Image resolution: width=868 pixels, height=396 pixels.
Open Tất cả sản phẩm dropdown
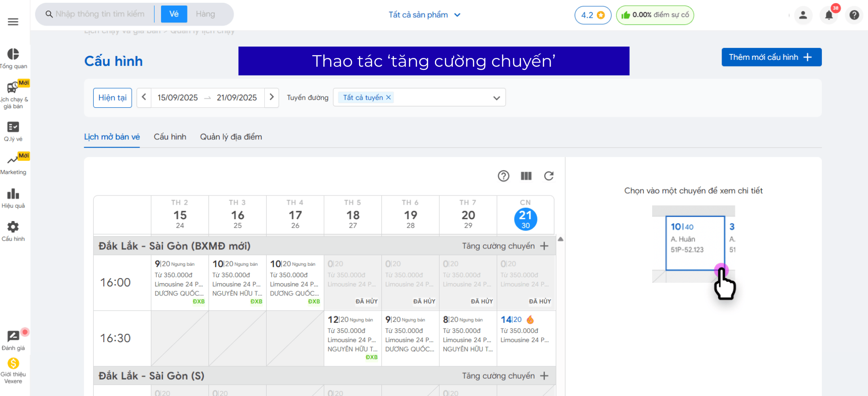[x=424, y=15]
